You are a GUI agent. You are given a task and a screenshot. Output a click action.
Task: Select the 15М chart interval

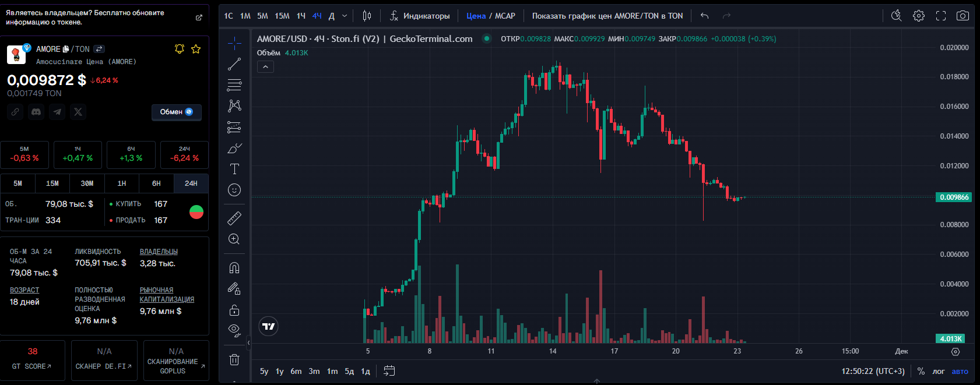(282, 16)
